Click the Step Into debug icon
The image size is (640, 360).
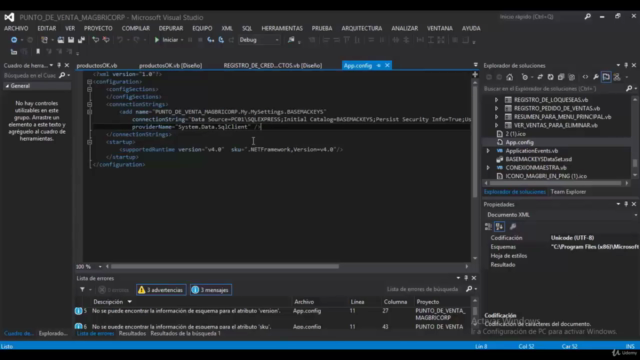(x=211, y=40)
